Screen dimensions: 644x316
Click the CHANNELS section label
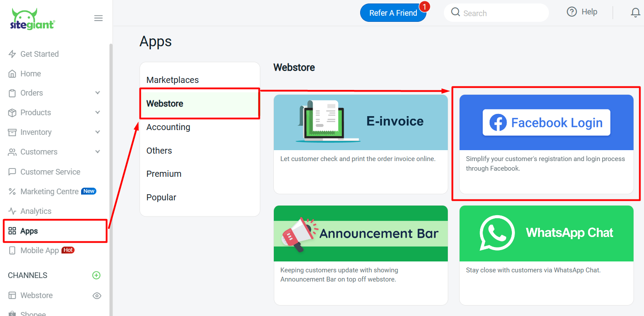click(27, 275)
